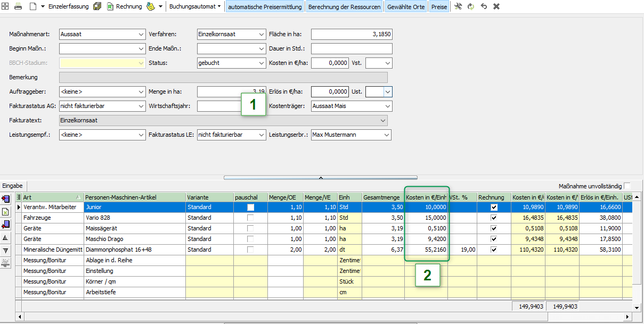Image resolution: width=644 pixels, height=324 pixels.
Task: Uncheck Rechnung checkbox in the Vario 828 row
Action: (x=494, y=218)
